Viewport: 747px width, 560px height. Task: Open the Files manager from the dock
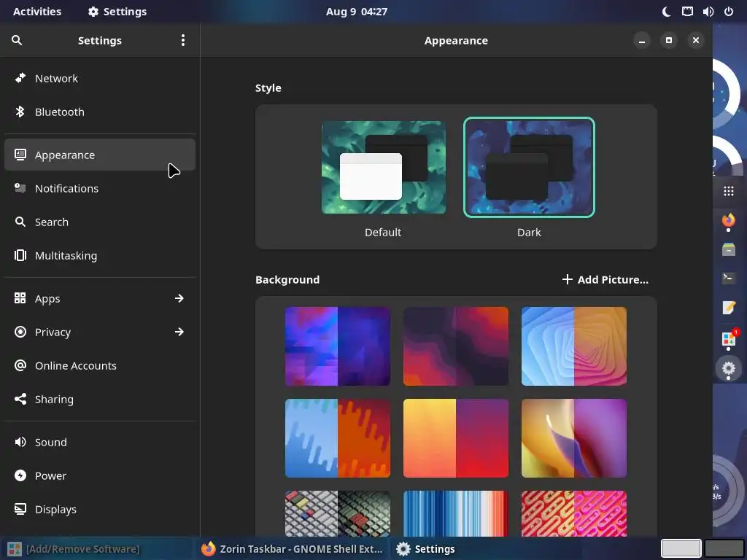pyautogui.click(x=729, y=249)
